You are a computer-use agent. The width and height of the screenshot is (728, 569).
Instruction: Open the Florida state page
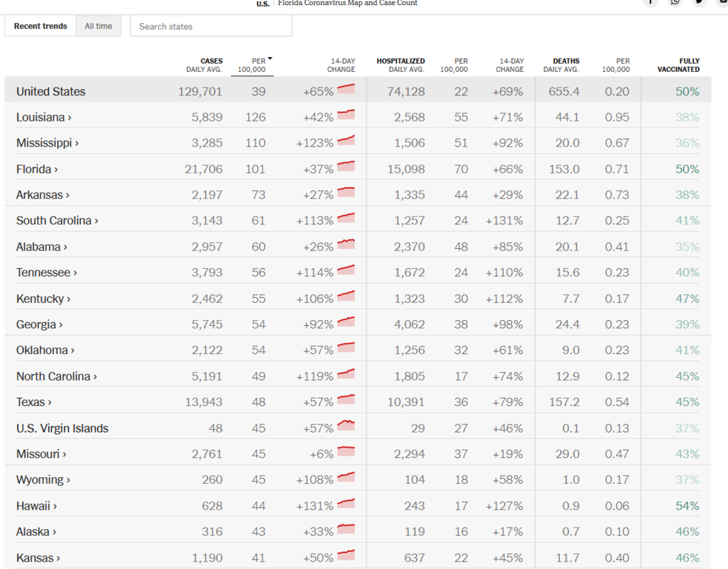point(37,169)
